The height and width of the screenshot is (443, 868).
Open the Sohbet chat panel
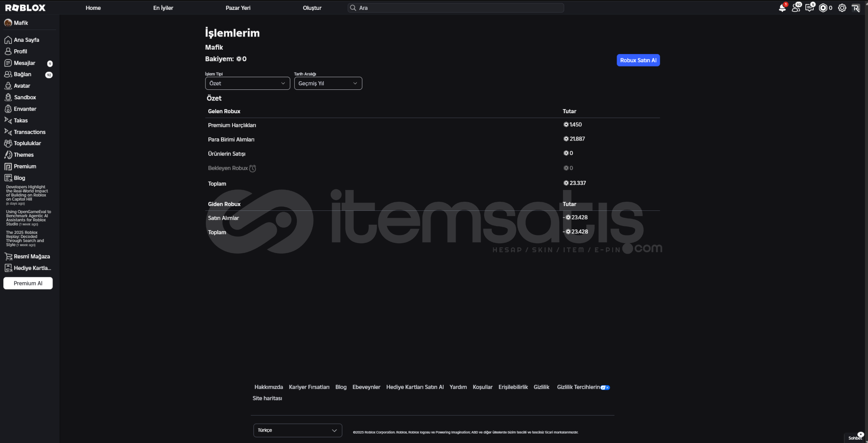tap(855, 438)
